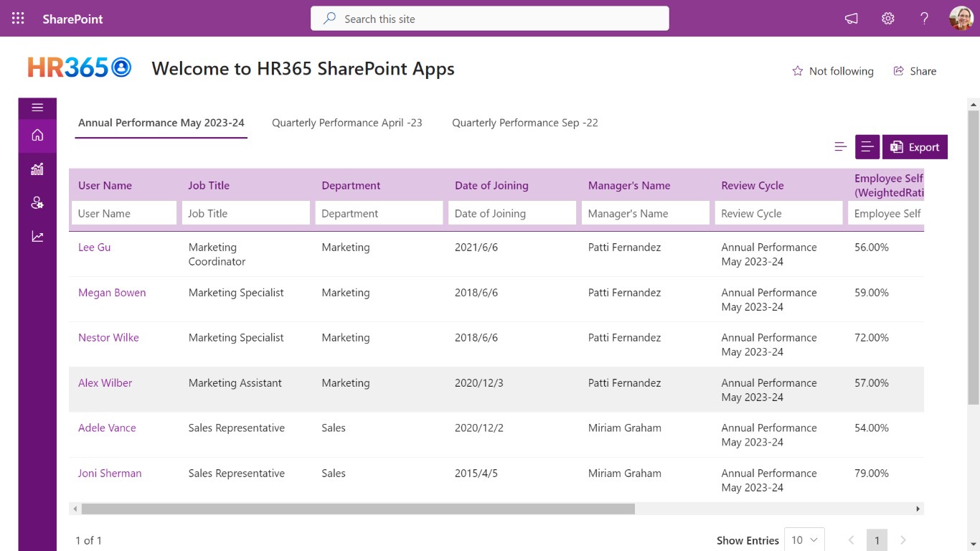Collapse the left sidebar hamburger menu
This screenshot has width=980, height=551.
(x=37, y=108)
